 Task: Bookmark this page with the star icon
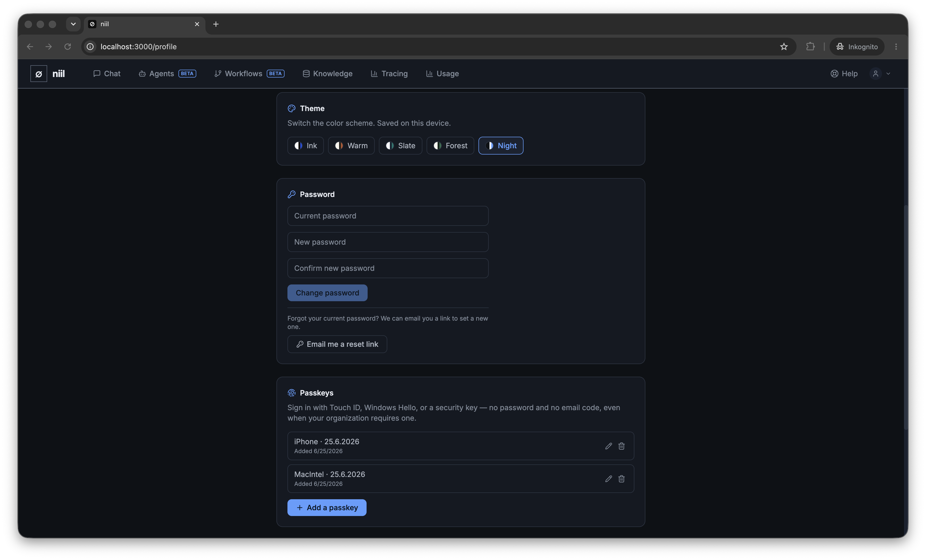[783, 47]
